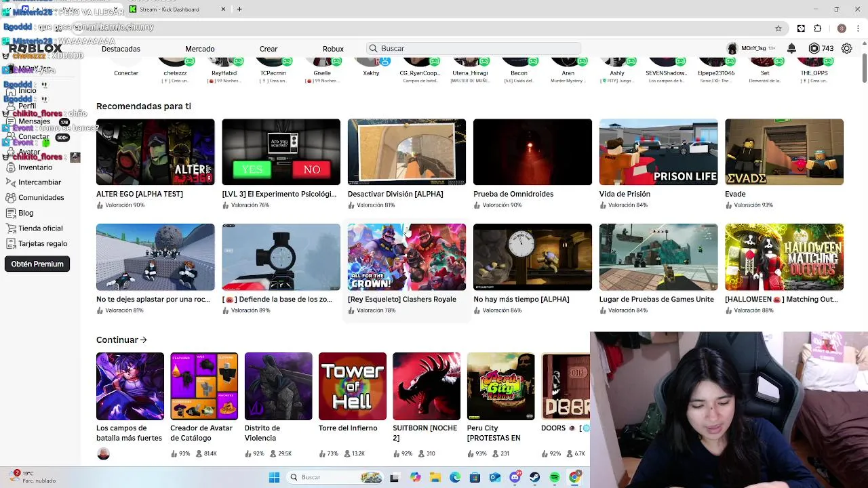Open the Evade game thumbnail
This screenshot has width=868, height=488.
[784, 152]
